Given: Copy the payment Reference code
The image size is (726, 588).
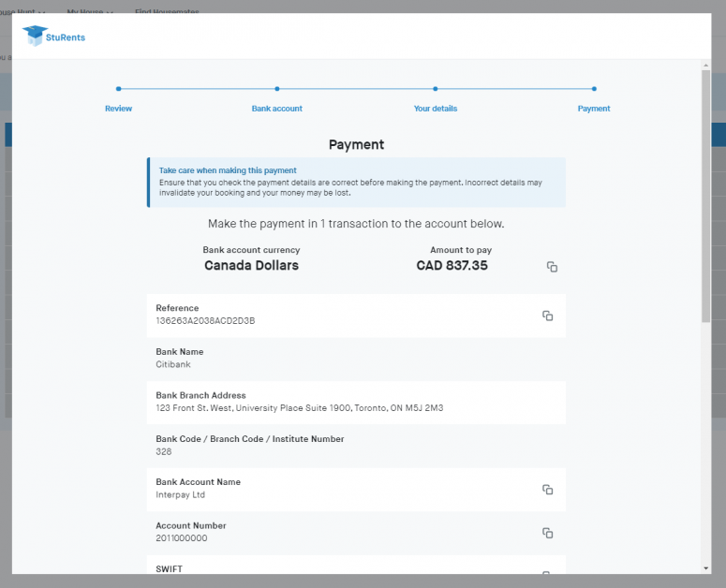Looking at the screenshot, I should [x=548, y=316].
